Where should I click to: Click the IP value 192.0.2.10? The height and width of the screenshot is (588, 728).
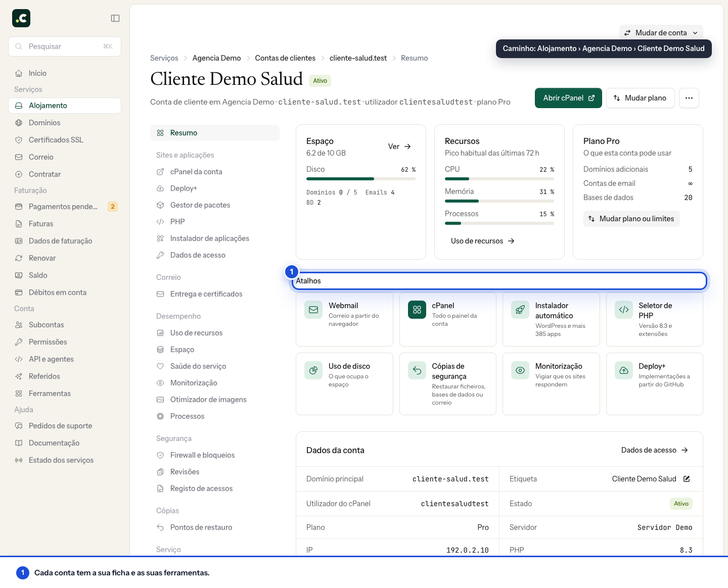468,550
